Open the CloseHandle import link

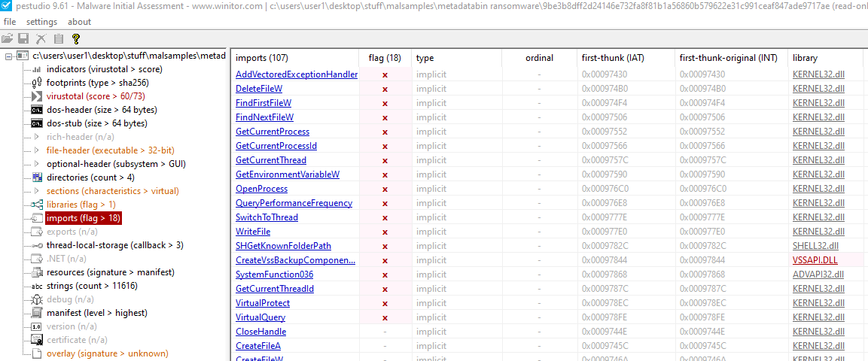[x=260, y=332]
